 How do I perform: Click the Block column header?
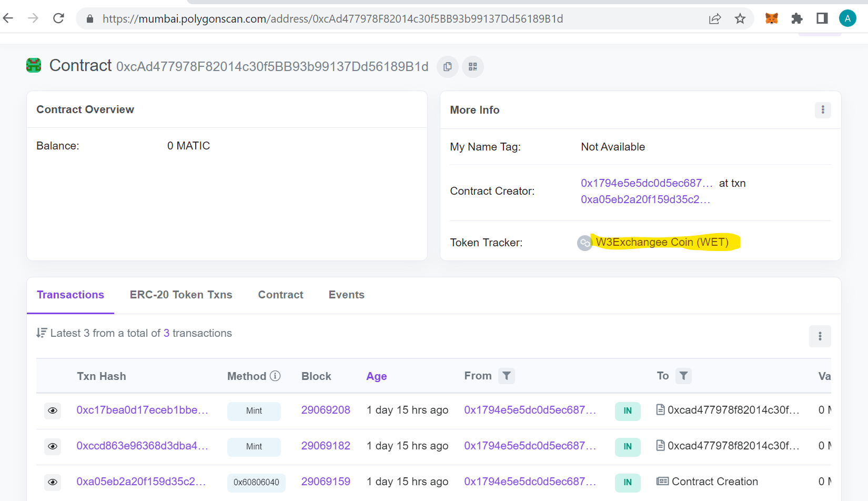pos(316,376)
